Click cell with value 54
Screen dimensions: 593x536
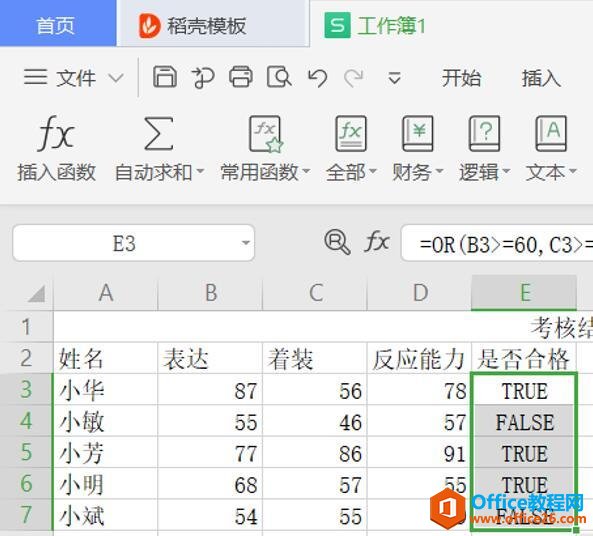click(x=210, y=515)
